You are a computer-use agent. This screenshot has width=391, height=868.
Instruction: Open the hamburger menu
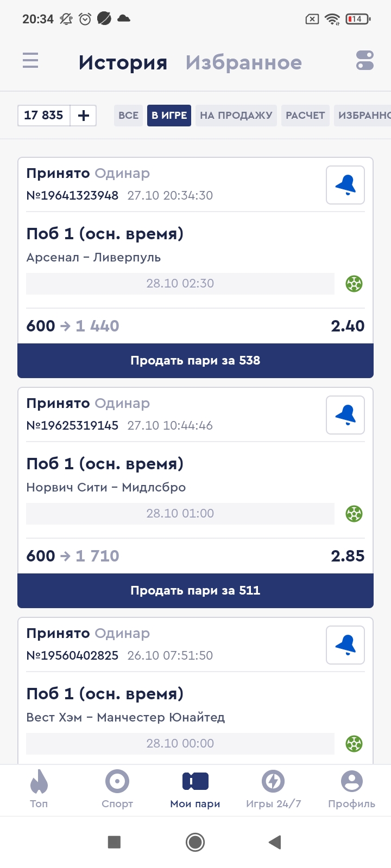click(30, 61)
